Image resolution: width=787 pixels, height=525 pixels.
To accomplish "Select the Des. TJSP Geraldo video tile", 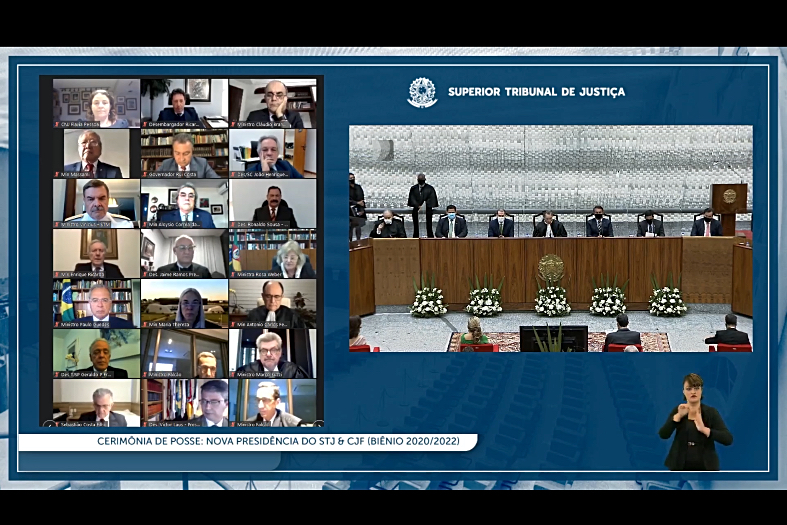I will (x=97, y=353).
